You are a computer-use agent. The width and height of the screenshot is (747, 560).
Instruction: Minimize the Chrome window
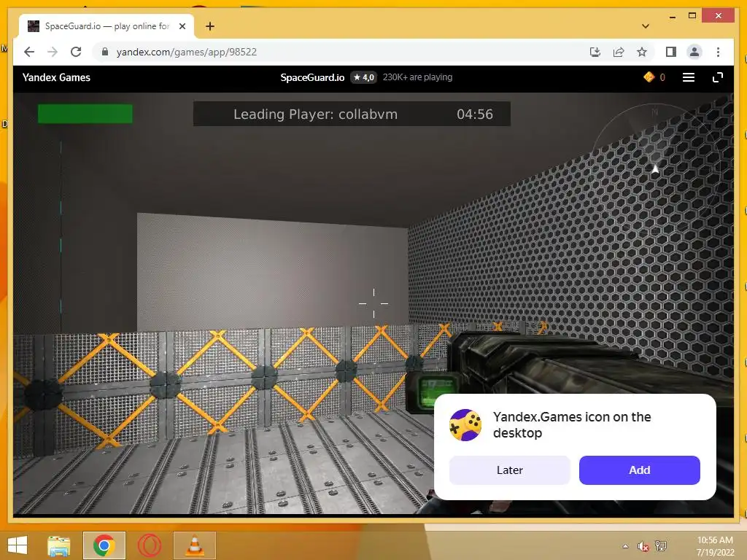(x=672, y=17)
